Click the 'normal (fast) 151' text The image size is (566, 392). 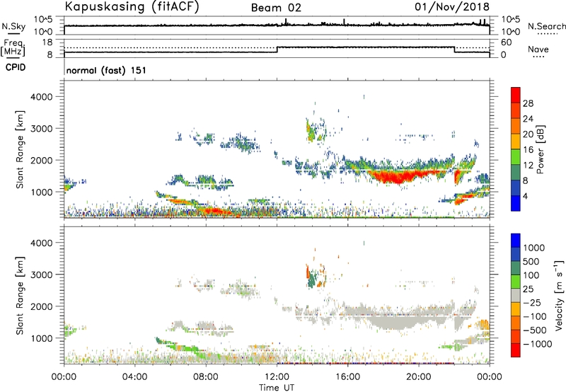(106, 70)
